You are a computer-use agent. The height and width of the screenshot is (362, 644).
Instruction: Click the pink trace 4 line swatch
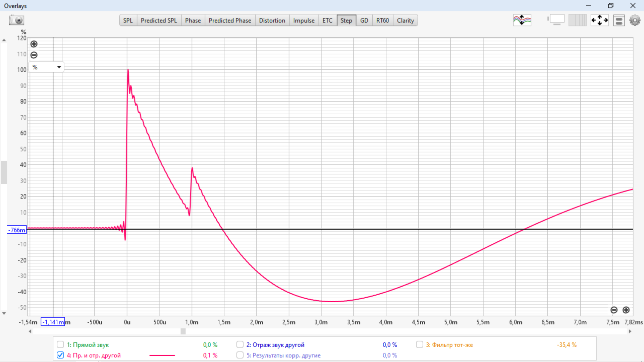[x=162, y=355]
